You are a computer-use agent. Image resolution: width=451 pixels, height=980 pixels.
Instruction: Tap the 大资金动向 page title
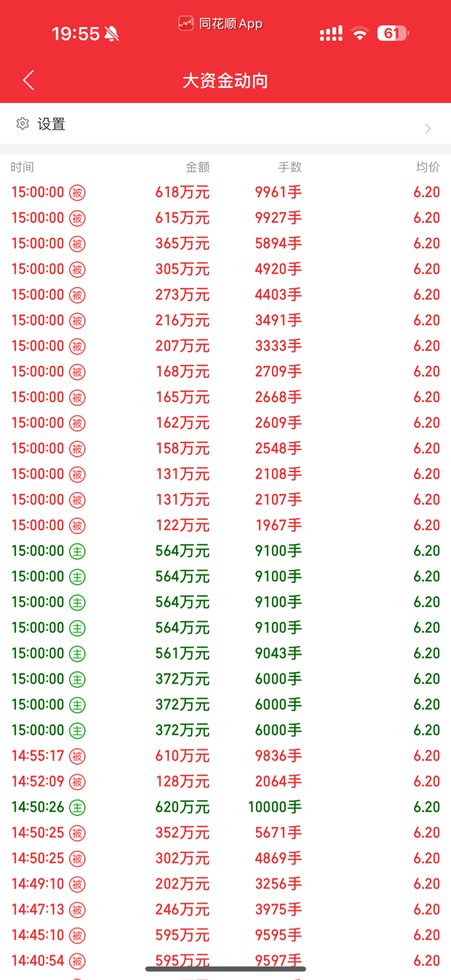[x=225, y=80]
